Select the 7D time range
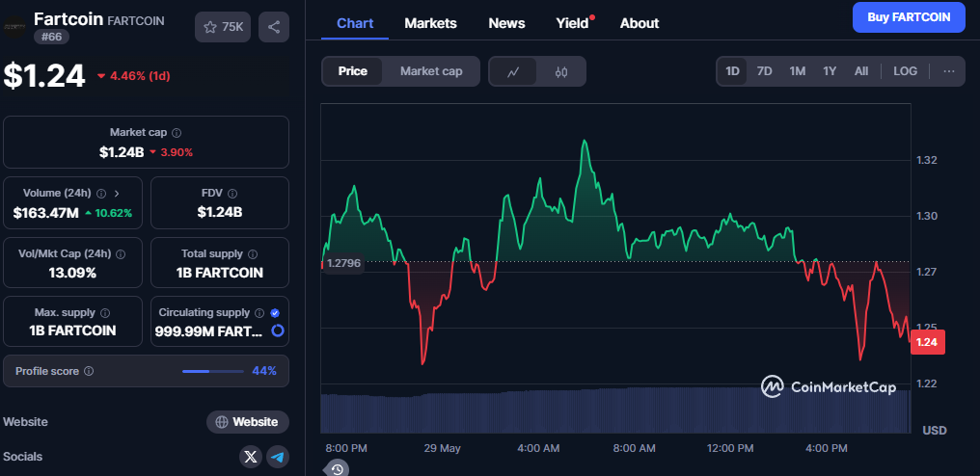This screenshot has height=476, width=980. click(764, 71)
